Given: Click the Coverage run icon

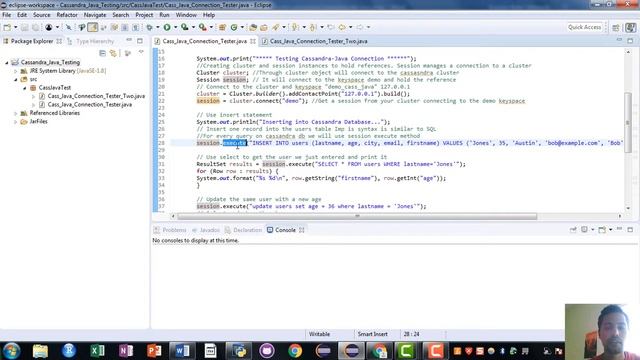Looking at the screenshot, I should click(184, 27).
